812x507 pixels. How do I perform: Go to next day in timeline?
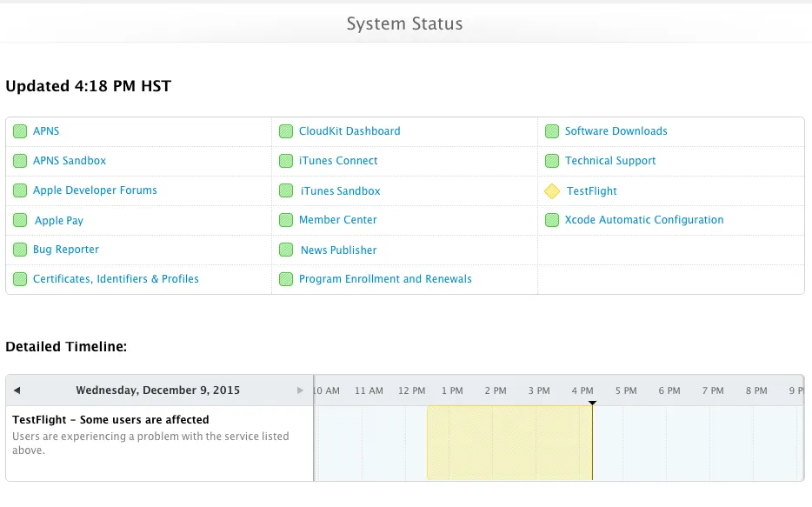[x=301, y=390]
